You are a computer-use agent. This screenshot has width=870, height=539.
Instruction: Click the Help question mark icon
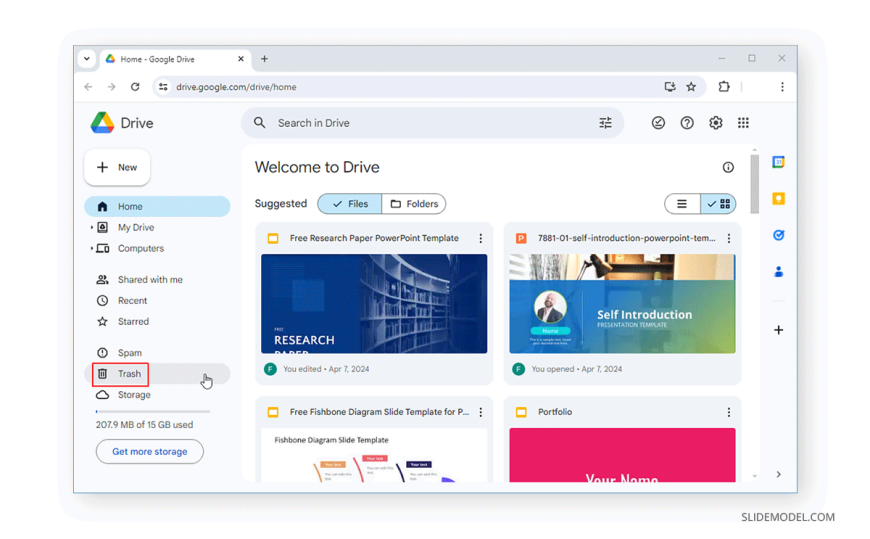tap(687, 123)
